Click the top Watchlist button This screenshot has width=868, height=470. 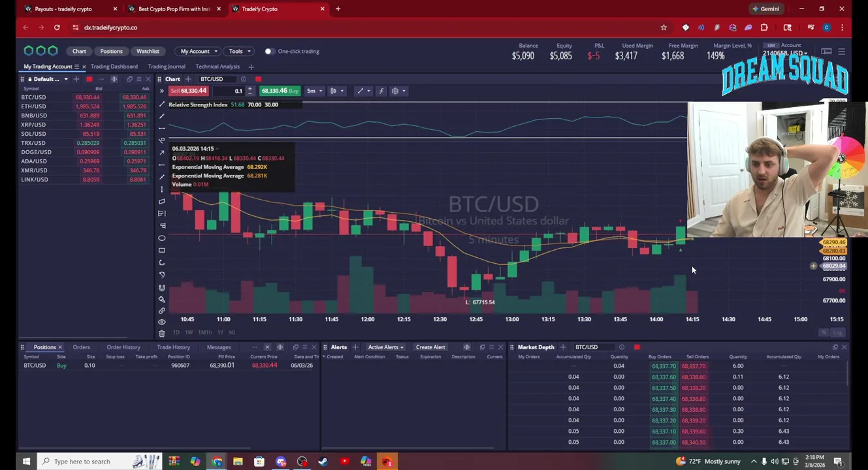(148, 52)
